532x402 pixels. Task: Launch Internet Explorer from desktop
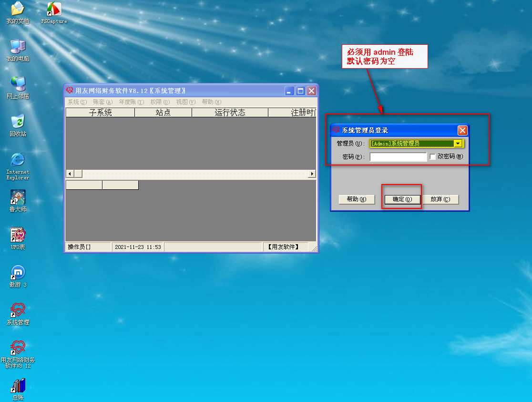18,160
